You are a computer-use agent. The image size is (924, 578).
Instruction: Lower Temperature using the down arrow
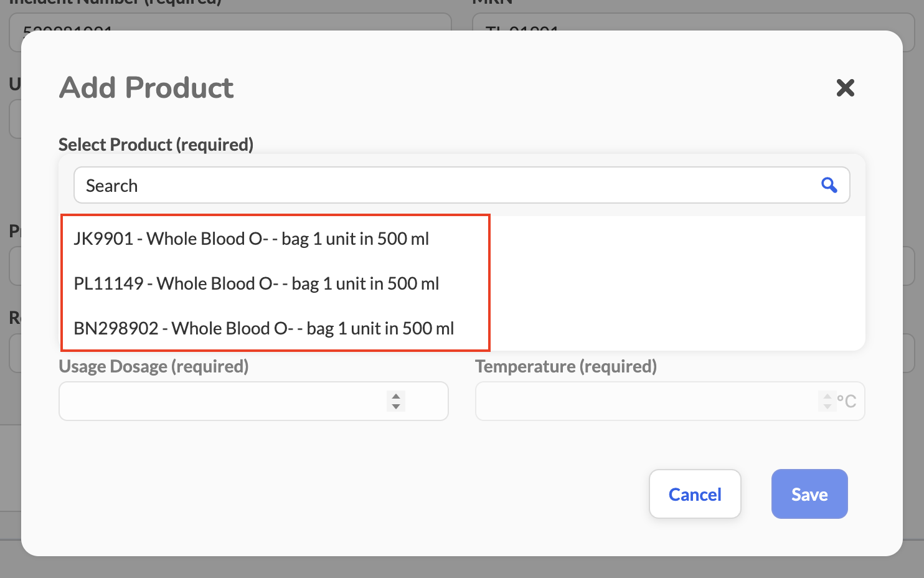(827, 406)
